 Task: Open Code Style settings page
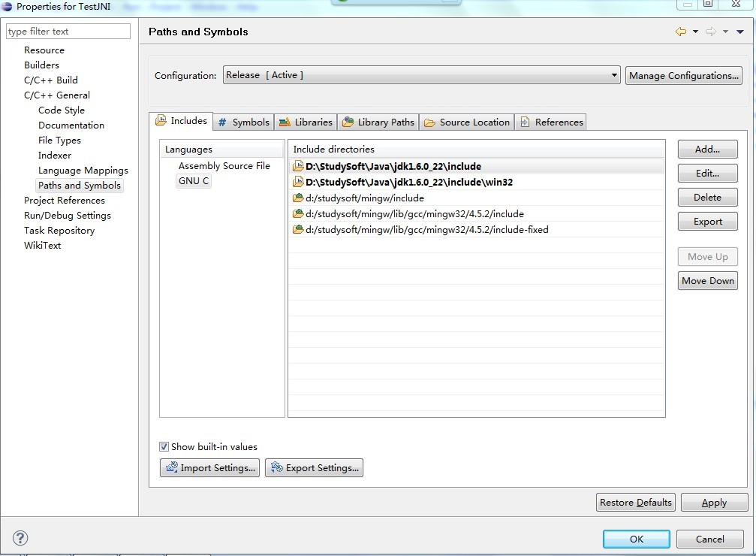(x=62, y=110)
